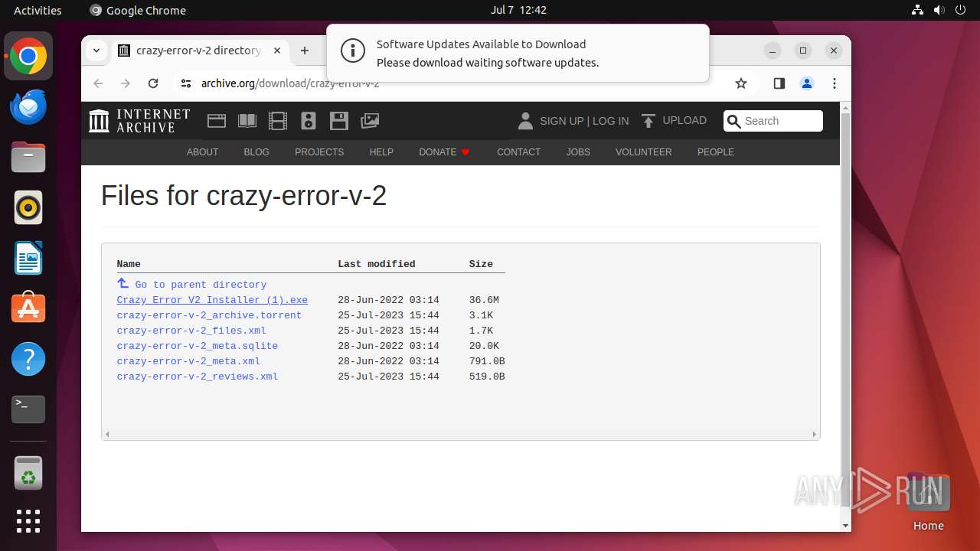The width and height of the screenshot is (980, 551).
Task: Click the Software Updates Available notification
Action: 518,53
